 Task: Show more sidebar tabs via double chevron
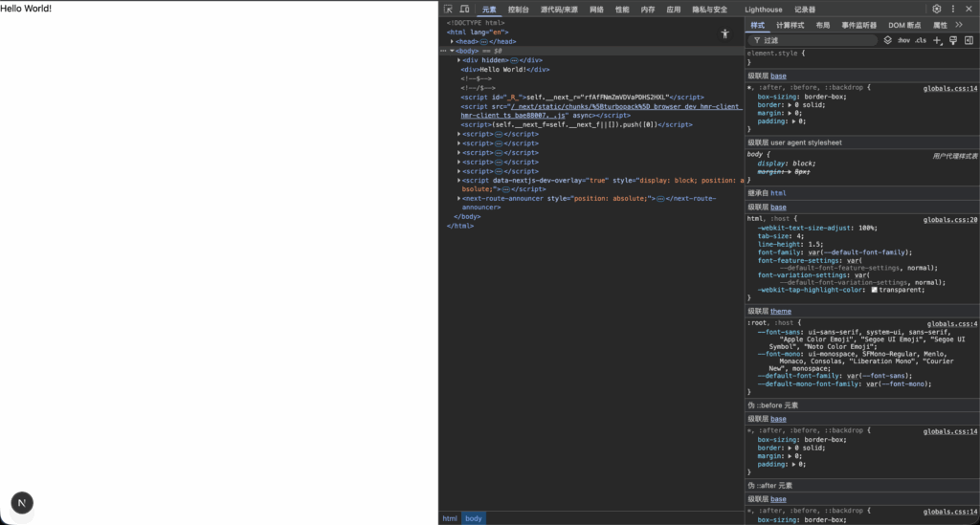click(959, 25)
